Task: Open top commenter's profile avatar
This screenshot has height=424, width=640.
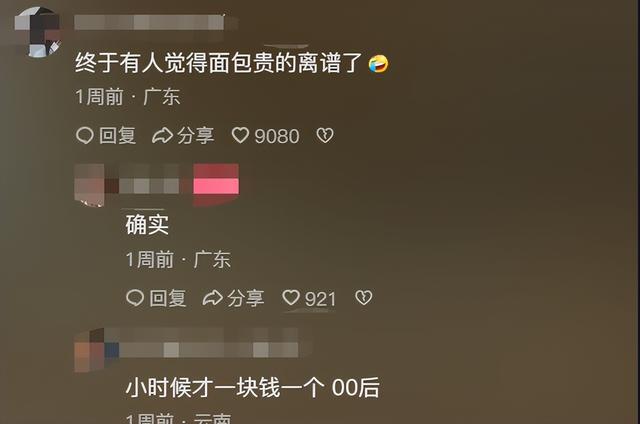Action: tap(38, 32)
